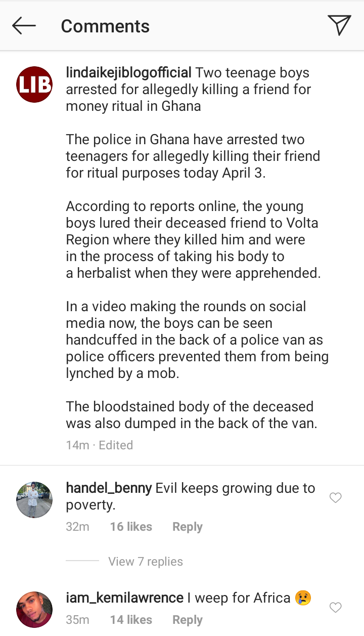View the 16 likes on handel_benny's comment
Image resolution: width=364 pixels, height=636 pixels.
(131, 527)
